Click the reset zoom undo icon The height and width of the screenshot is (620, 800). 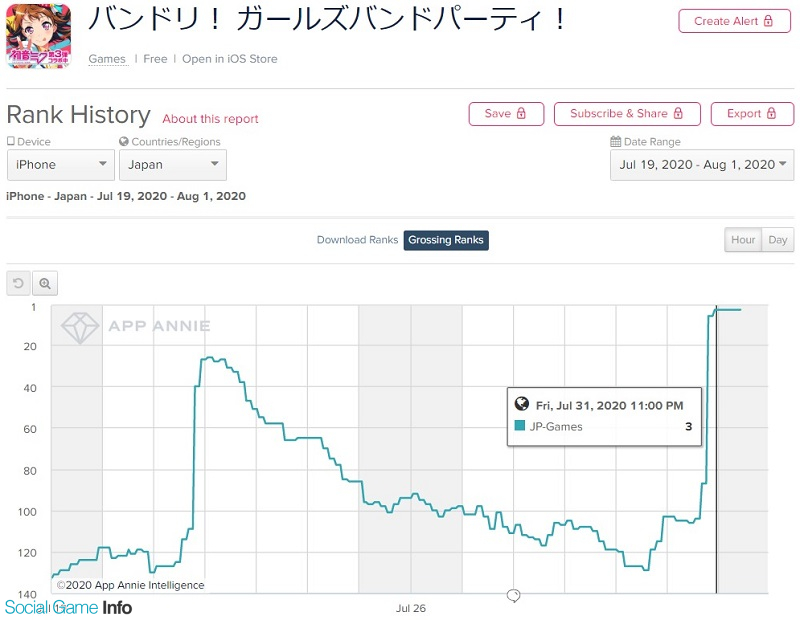click(19, 284)
